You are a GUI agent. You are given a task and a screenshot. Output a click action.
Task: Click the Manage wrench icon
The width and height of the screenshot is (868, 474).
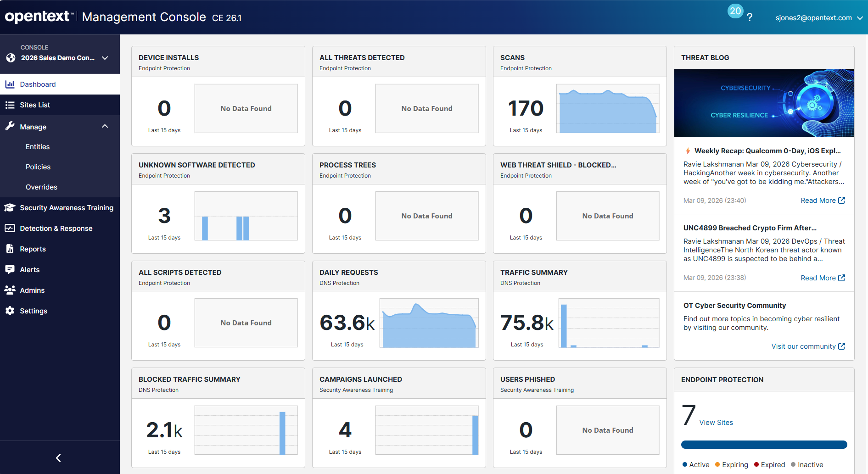[x=10, y=127]
